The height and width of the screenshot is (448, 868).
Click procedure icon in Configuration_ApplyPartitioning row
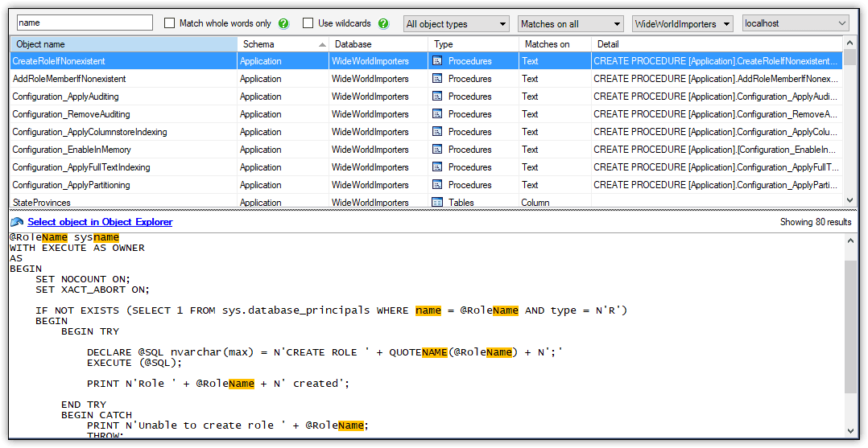tap(438, 185)
